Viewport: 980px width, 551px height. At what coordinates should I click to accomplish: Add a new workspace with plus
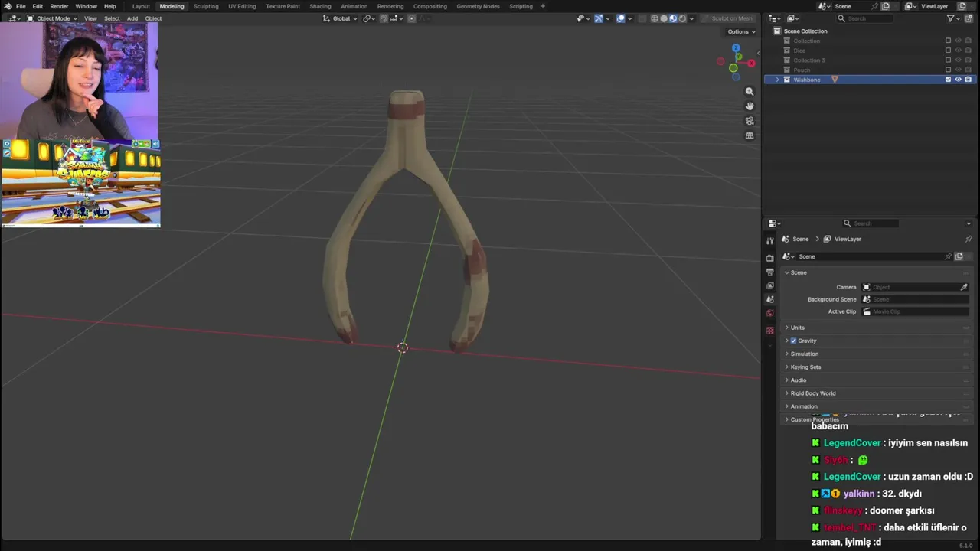coord(543,6)
